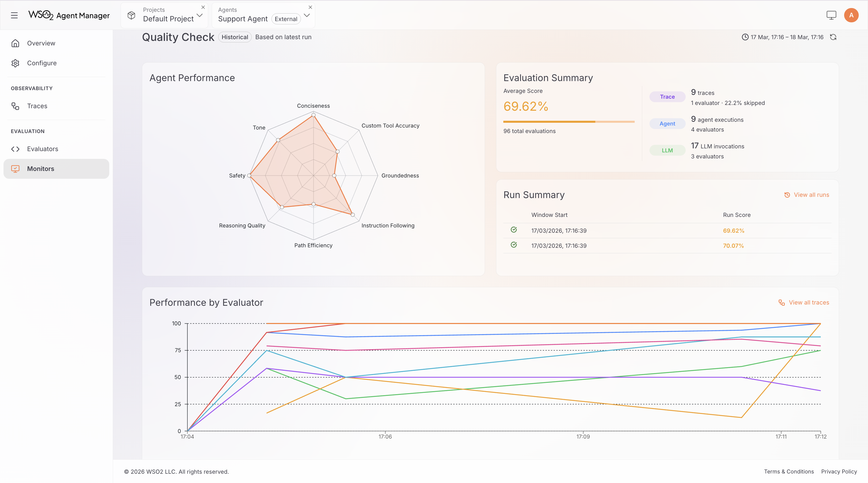The height and width of the screenshot is (483, 868).
Task: Toggle the LLM badge filter
Action: pyautogui.click(x=667, y=150)
